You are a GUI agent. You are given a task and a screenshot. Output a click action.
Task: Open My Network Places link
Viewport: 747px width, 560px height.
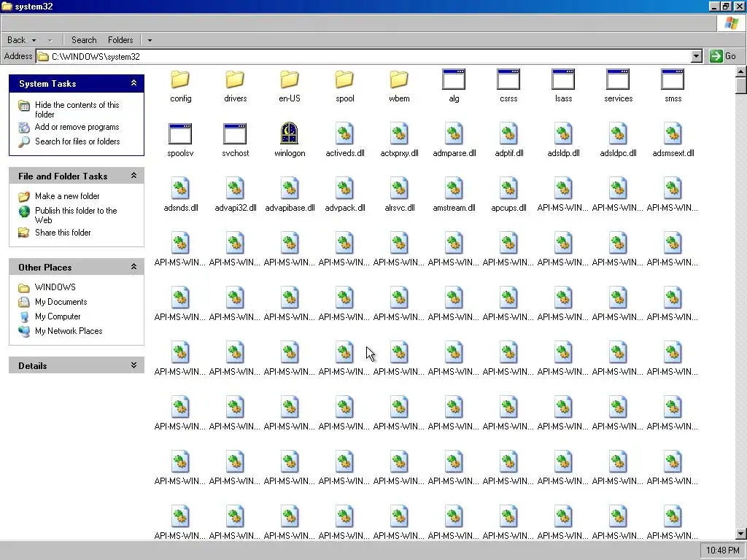pyautogui.click(x=69, y=331)
